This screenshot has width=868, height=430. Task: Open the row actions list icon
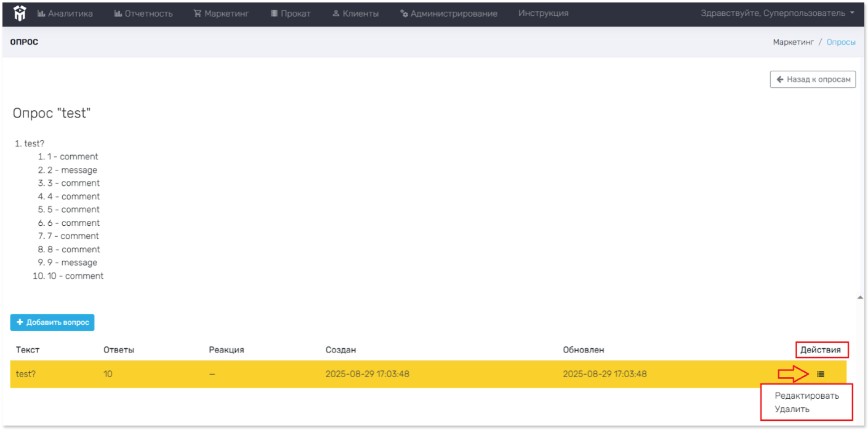pos(820,374)
